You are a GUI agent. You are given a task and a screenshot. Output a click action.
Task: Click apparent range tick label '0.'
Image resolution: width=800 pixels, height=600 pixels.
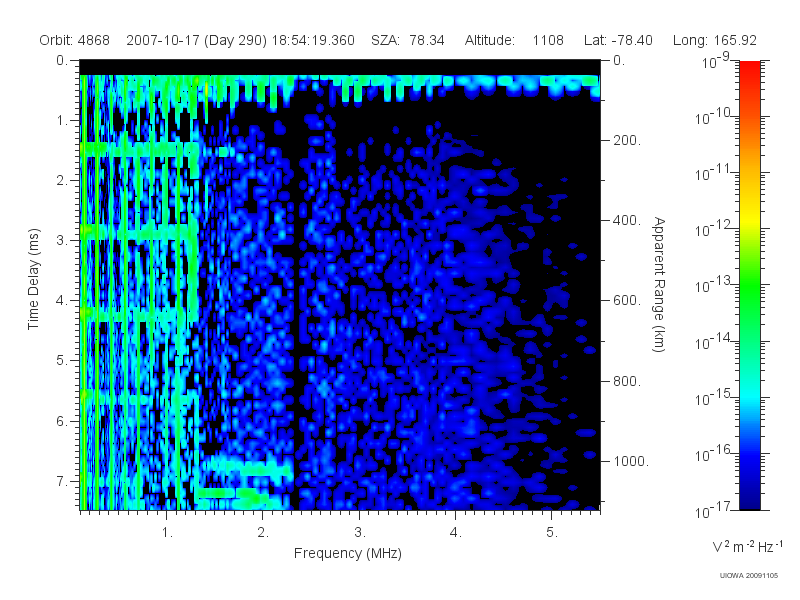pos(619,61)
